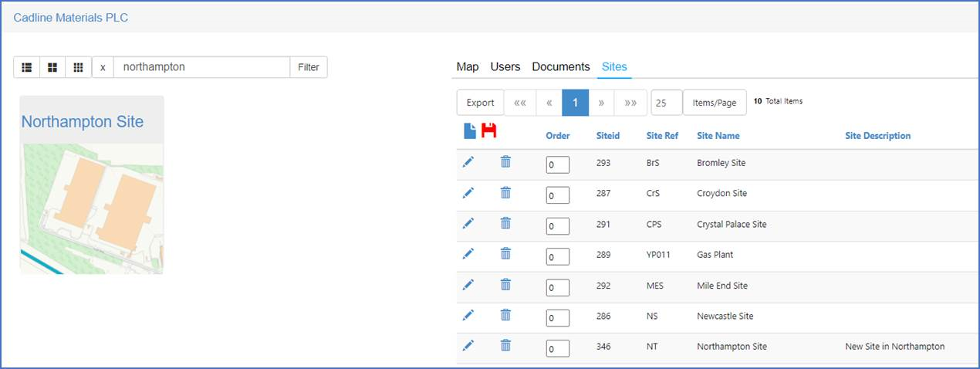Delete Northampton Site row with trash icon
Image resolution: width=980 pixels, height=369 pixels.
coord(505,345)
